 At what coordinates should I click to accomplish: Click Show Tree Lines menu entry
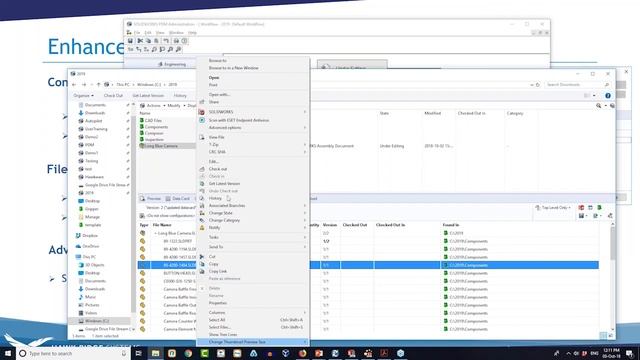223,335
